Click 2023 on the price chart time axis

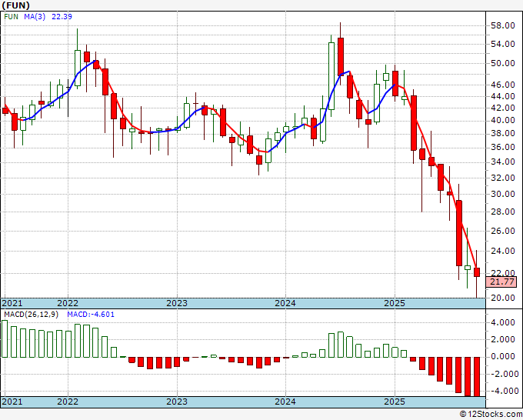click(x=177, y=303)
